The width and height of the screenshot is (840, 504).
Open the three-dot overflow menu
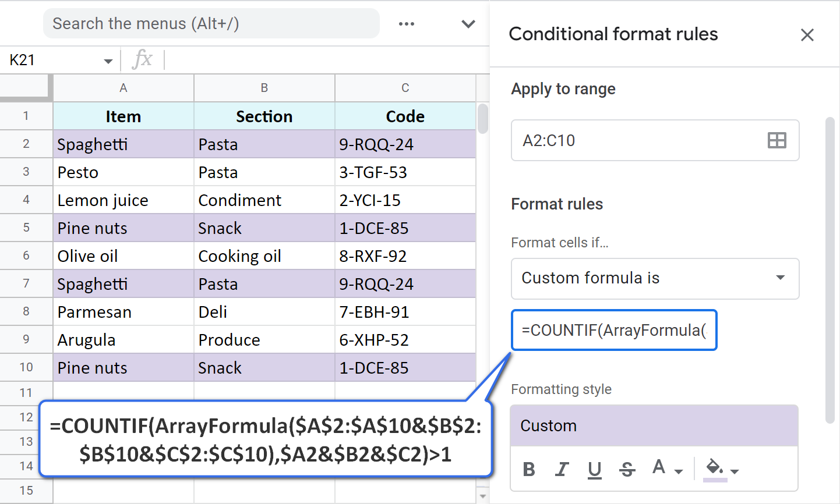click(x=407, y=24)
